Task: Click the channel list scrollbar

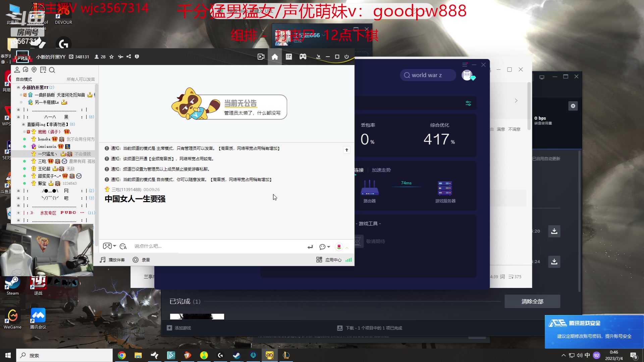Action: click(x=97, y=164)
